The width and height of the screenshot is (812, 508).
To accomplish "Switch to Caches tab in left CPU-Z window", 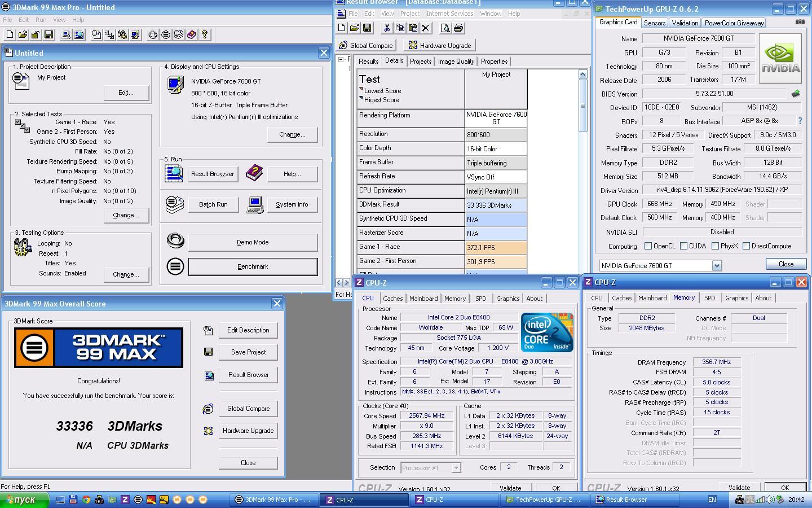I will (393, 299).
